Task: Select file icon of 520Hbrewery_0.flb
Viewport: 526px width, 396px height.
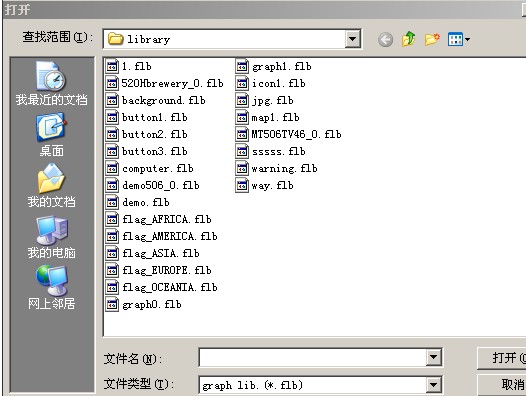Action: (x=112, y=83)
